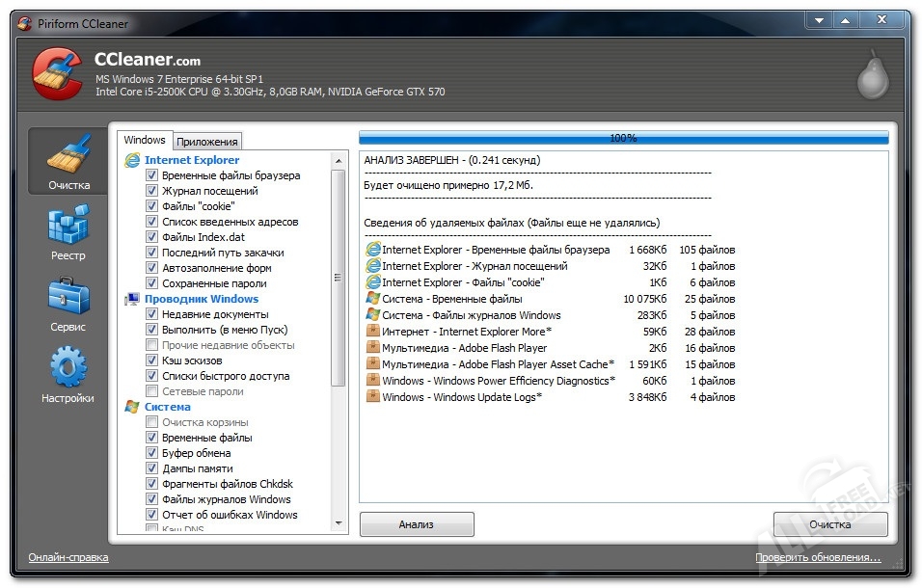Viewport: 922px width, 588px height.
Task: Click the 100% progress bar
Action: [x=623, y=138]
